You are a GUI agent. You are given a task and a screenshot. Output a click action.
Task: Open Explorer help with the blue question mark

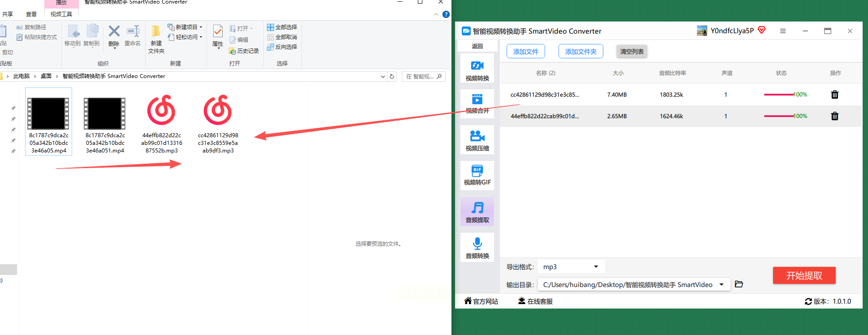click(446, 14)
